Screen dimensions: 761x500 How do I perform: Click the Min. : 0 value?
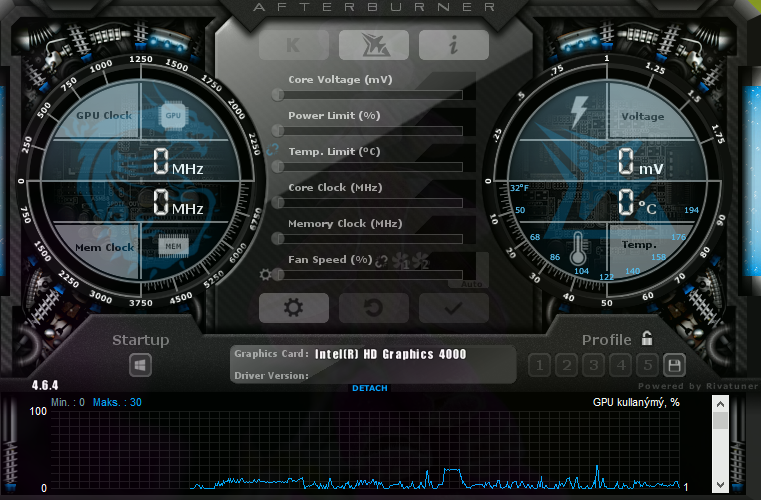tap(67, 402)
